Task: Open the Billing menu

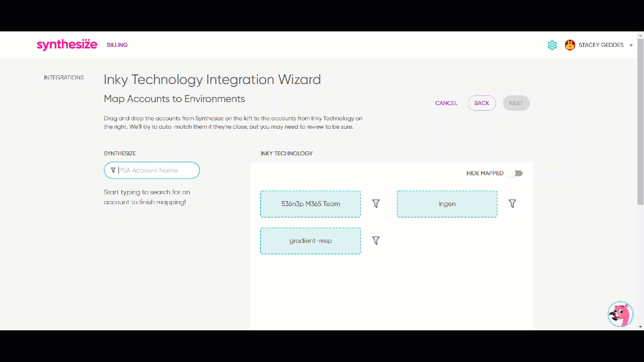Action: click(117, 45)
